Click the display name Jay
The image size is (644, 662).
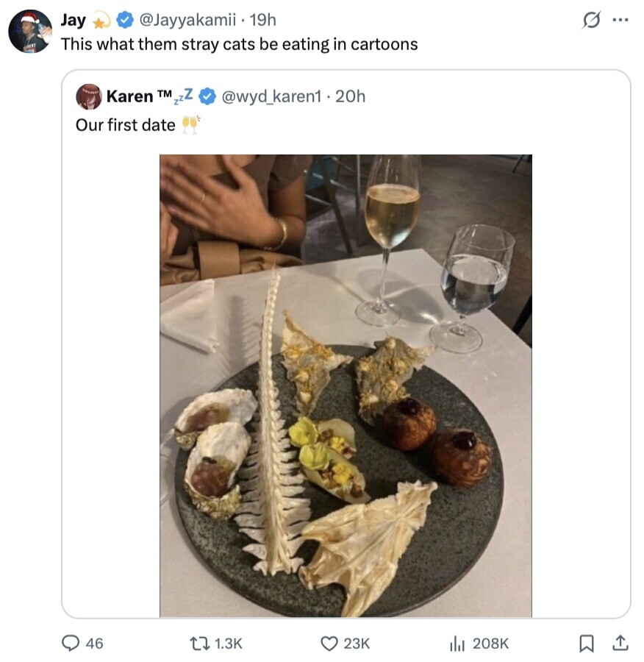[73, 20]
